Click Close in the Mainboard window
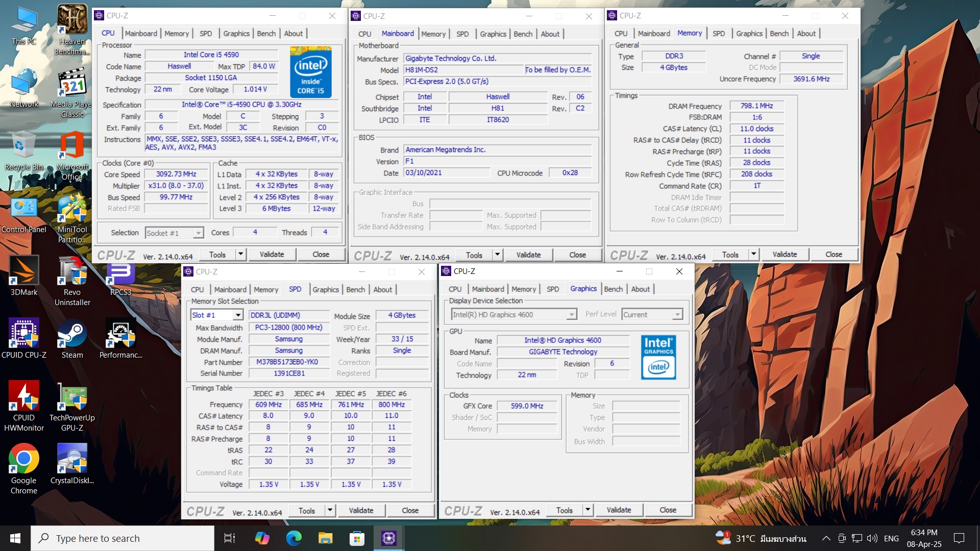Viewport: 980px width, 551px height. click(x=577, y=255)
